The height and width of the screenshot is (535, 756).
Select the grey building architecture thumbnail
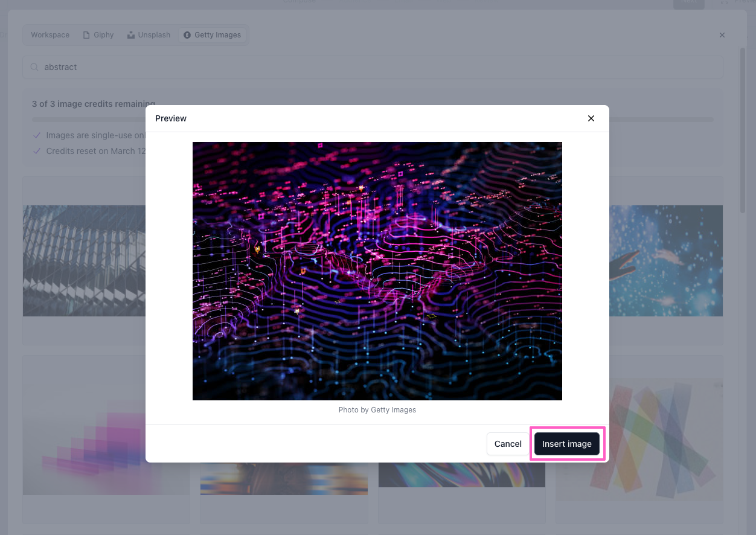(83, 261)
